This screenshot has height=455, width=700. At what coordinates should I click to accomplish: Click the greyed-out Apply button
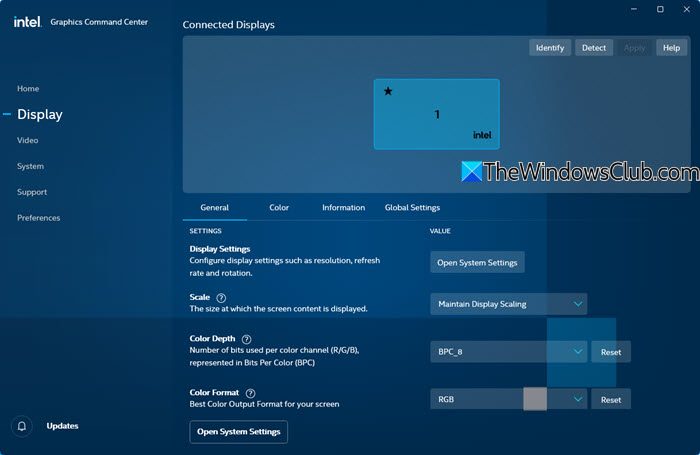click(x=634, y=48)
